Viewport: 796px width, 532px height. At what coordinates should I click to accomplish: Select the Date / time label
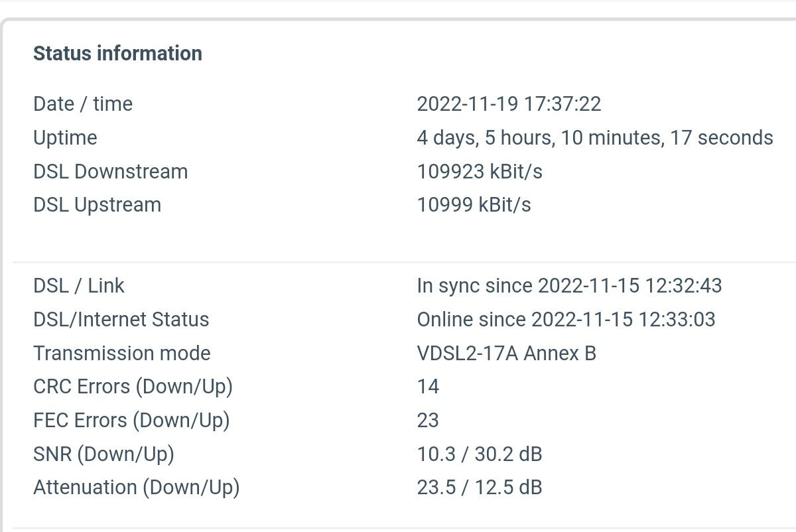[83, 104]
